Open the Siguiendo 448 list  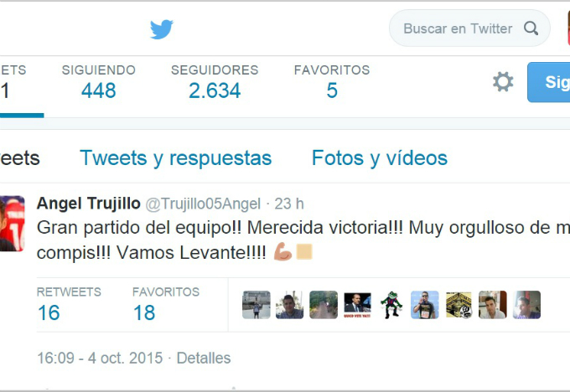pyautogui.click(x=99, y=81)
